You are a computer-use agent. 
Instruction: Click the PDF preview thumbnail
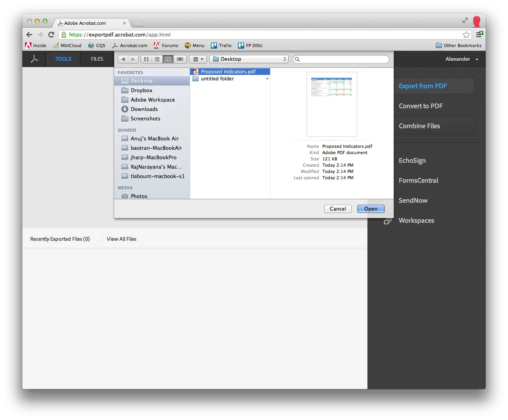pos(332,104)
